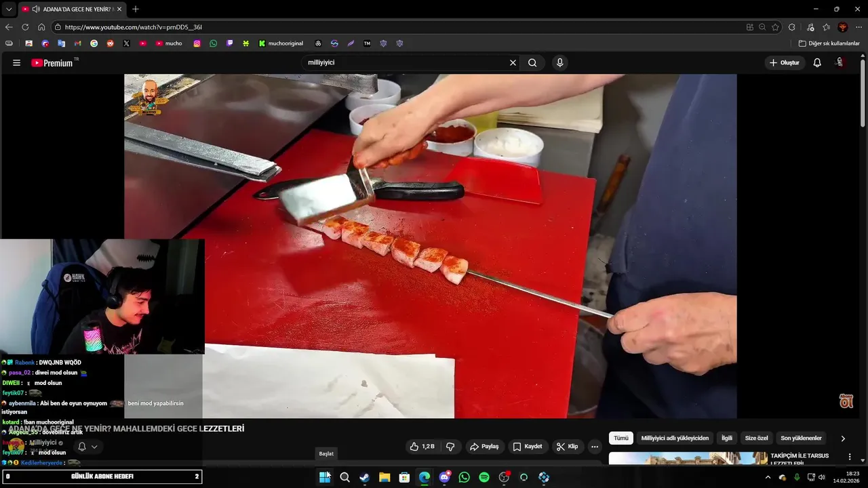Click the Klip clip button
This screenshot has width=868, height=488.
[567, 447]
